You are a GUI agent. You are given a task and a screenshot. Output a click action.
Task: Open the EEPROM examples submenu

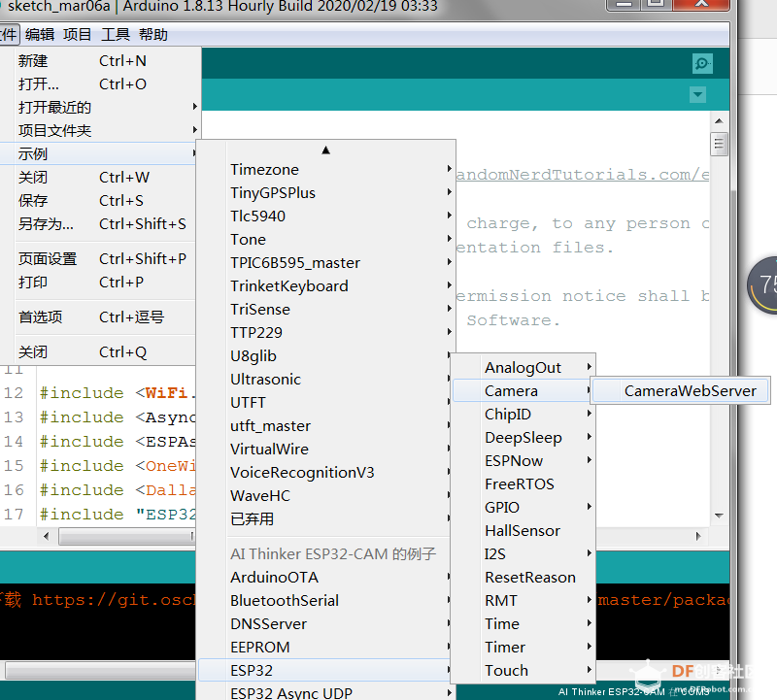click(324, 647)
